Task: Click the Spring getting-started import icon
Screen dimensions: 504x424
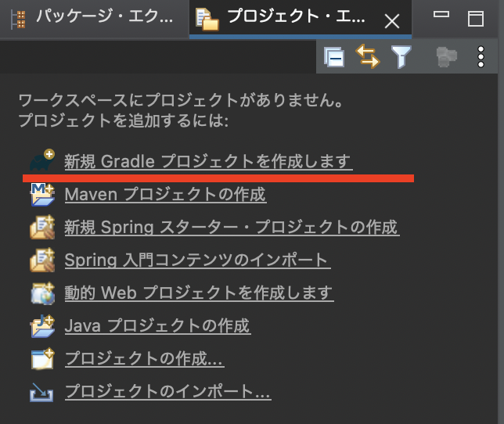Action: point(42,260)
